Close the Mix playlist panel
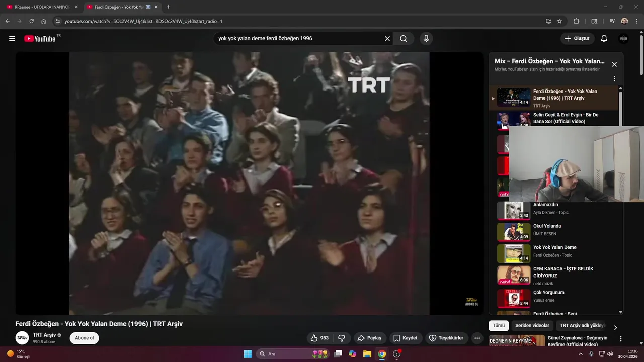The image size is (644, 362). [x=614, y=64]
